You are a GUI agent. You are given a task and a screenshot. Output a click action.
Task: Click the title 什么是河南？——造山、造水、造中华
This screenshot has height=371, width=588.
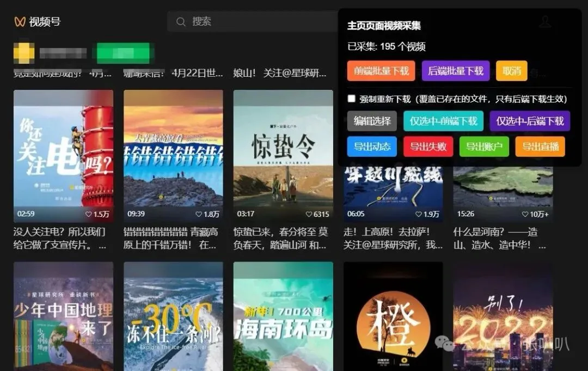pyautogui.click(x=499, y=239)
